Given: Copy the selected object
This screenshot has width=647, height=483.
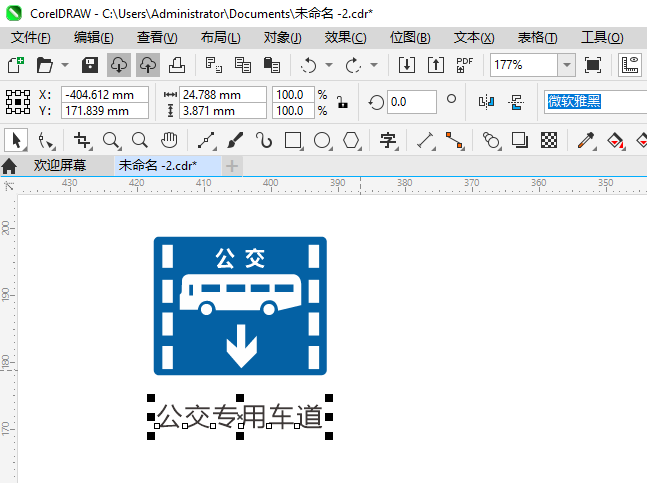Looking at the screenshot, I should [x=243, y=65].
